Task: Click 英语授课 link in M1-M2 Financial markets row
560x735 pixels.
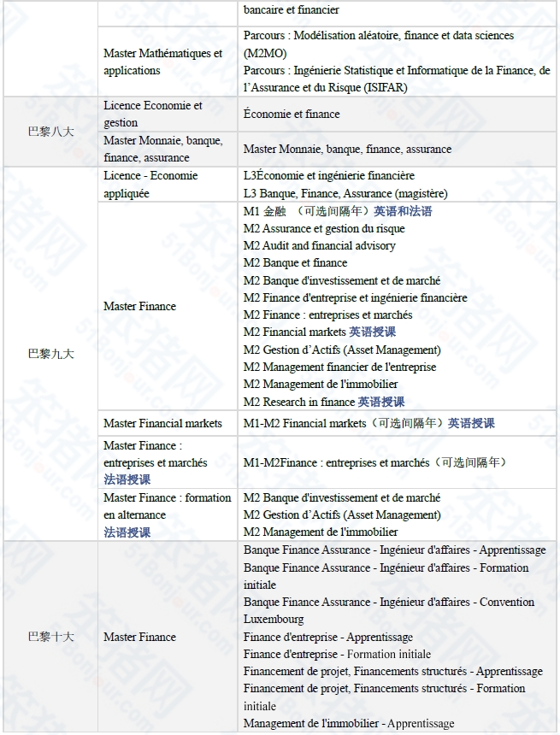Action: tap(471, 423)
